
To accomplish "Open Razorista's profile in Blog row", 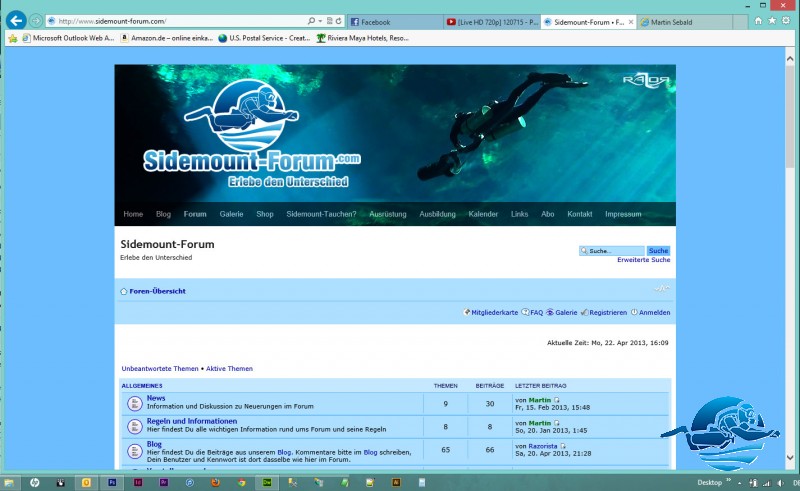I will point(543,446).
